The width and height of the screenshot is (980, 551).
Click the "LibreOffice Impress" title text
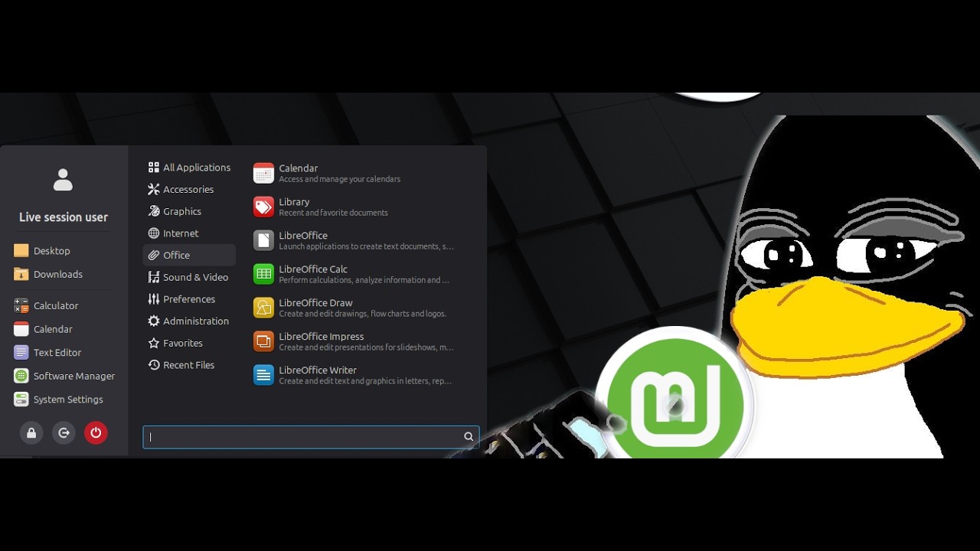[x=322, y=337]
